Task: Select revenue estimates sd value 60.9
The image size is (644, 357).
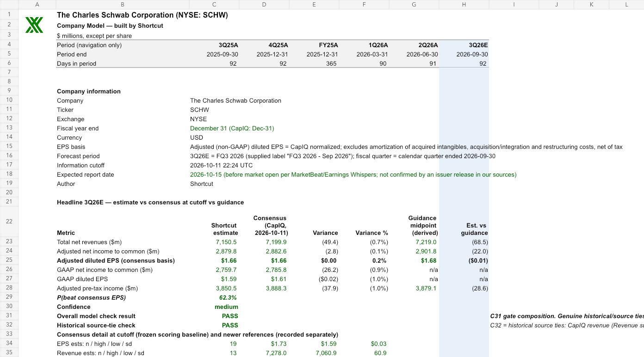Action: pyautogui.click(x=380, y=353)
